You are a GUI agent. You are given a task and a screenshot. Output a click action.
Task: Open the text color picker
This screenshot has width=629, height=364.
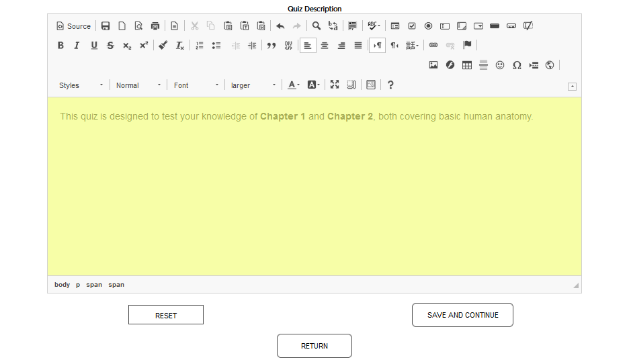pyautogui.click(x=294, y=85)
